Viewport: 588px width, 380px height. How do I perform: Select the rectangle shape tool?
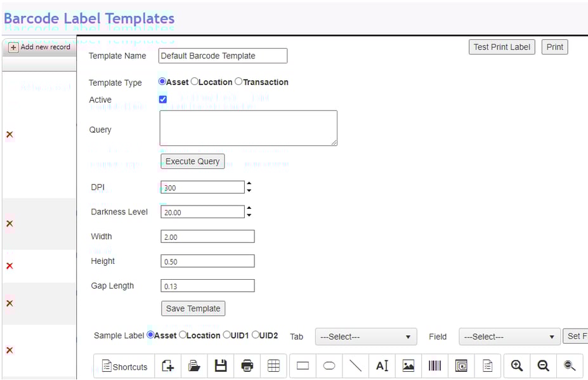point(303,365)
